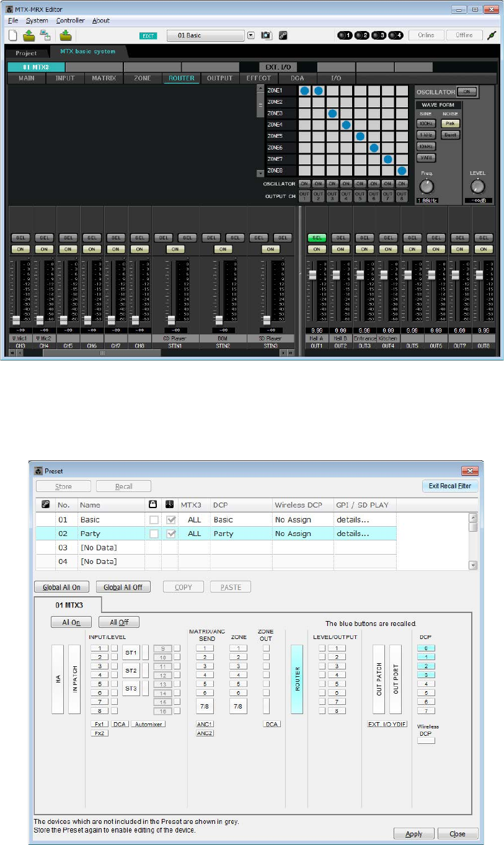Toggle the DCP 0 blue button

[x=427, y=647]
